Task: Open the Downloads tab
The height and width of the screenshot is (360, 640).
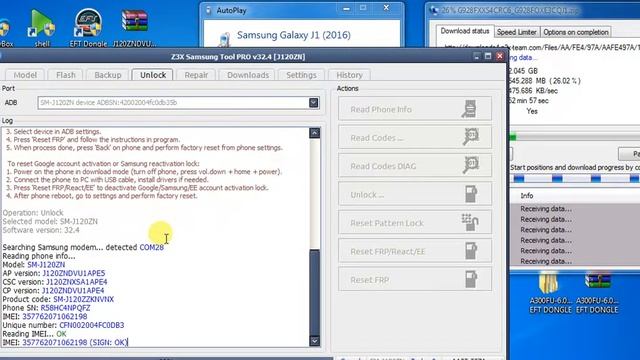Action: click(x=248, y=75)
